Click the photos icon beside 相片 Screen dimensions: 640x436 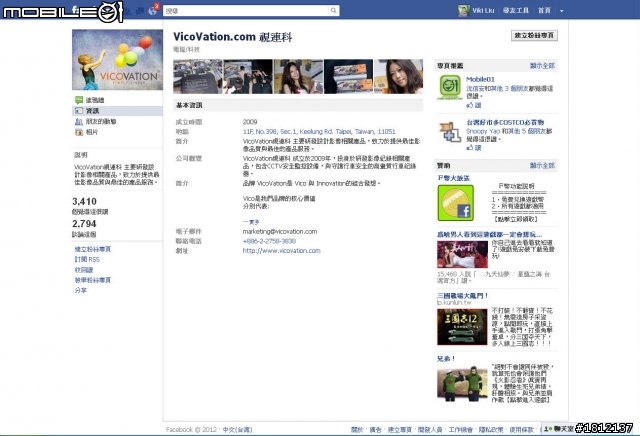79,132
